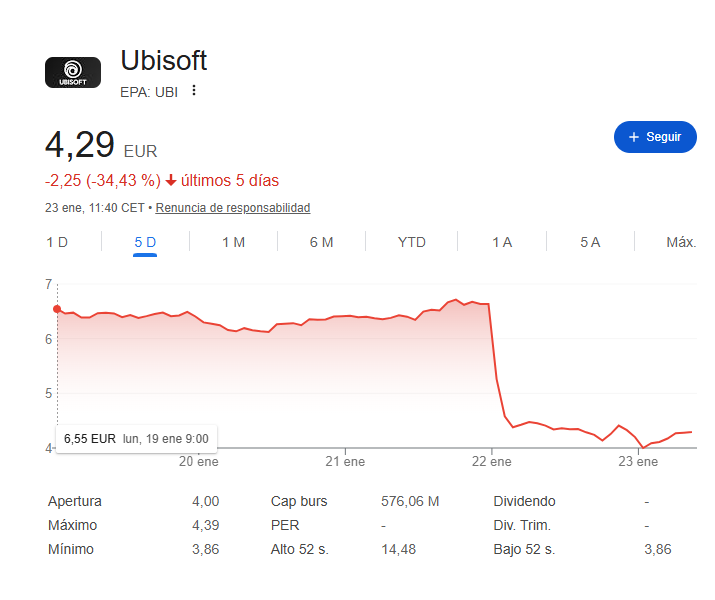Click the 20 ene date on chart axis

pos(199,461)
